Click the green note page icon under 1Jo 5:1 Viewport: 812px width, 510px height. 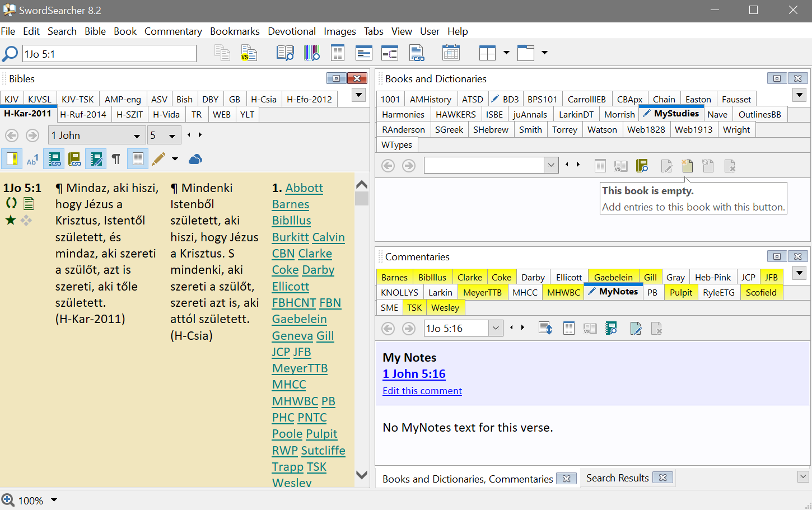(x=29, y=203)
